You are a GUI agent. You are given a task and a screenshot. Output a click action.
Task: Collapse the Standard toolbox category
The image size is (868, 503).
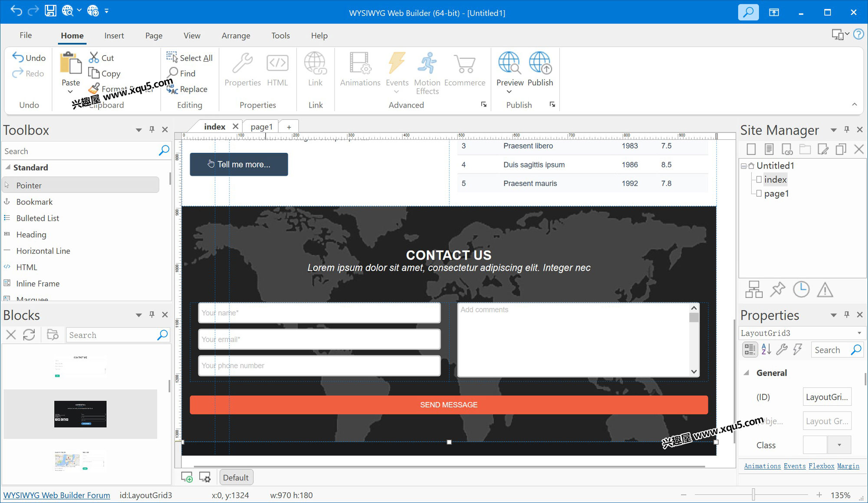click(x=8, y=167)
